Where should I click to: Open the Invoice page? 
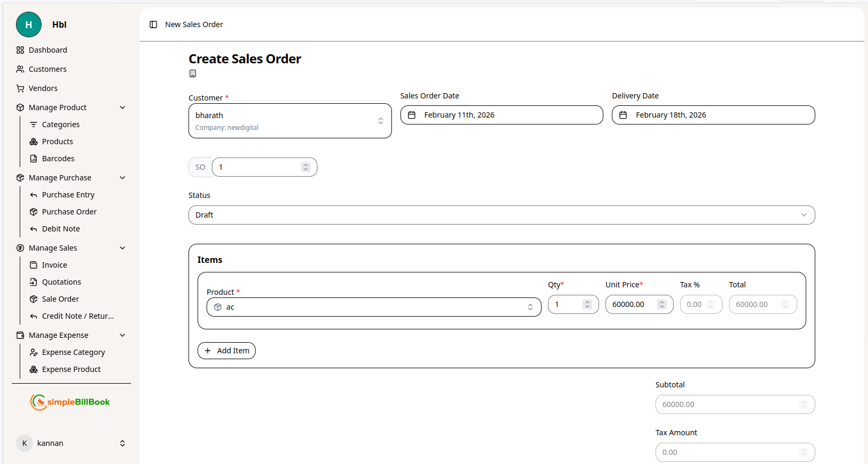click(x=54, y=265)
